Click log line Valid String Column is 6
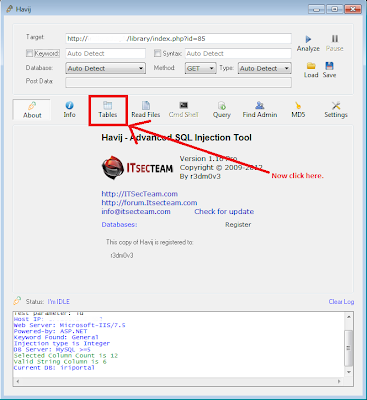The image size is (367, 400). click(60, 362)
